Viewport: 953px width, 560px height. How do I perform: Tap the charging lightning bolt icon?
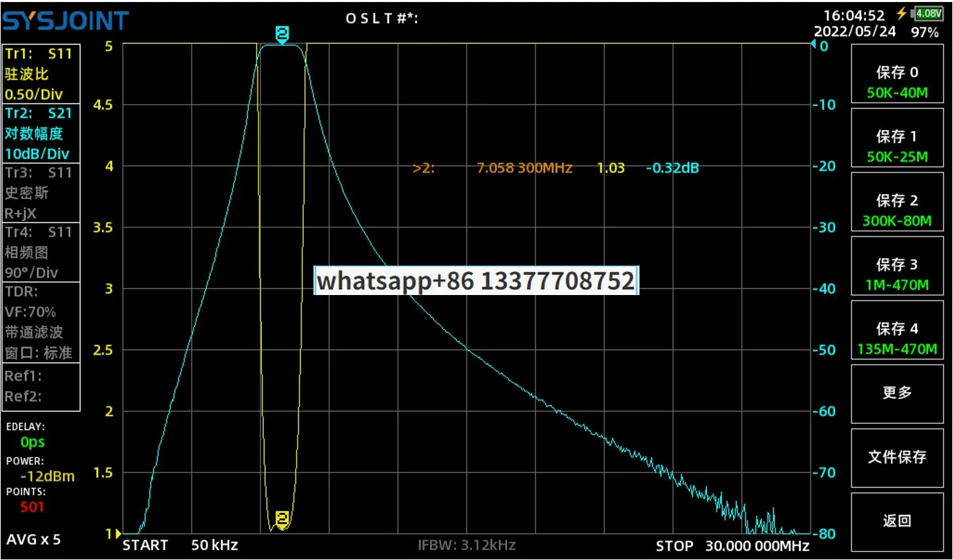903,13
